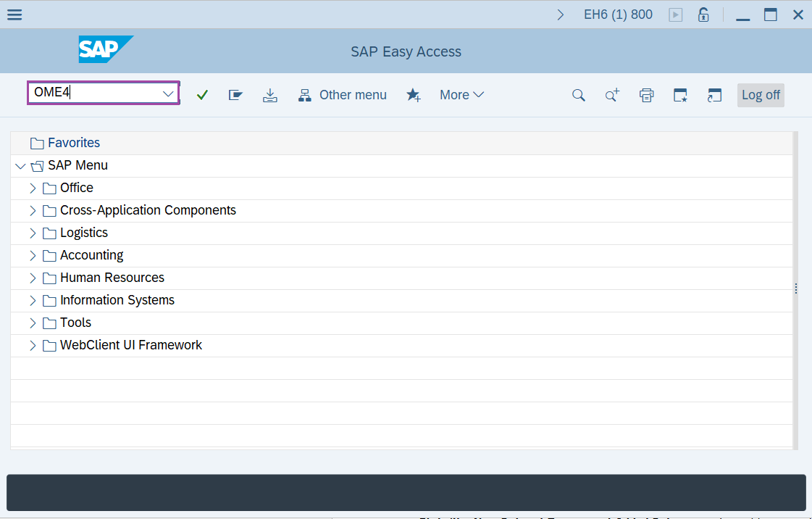Screen dimensions: 812x519
Task: Click the download tray toolbar icon
Action: [x=270, y=95]
